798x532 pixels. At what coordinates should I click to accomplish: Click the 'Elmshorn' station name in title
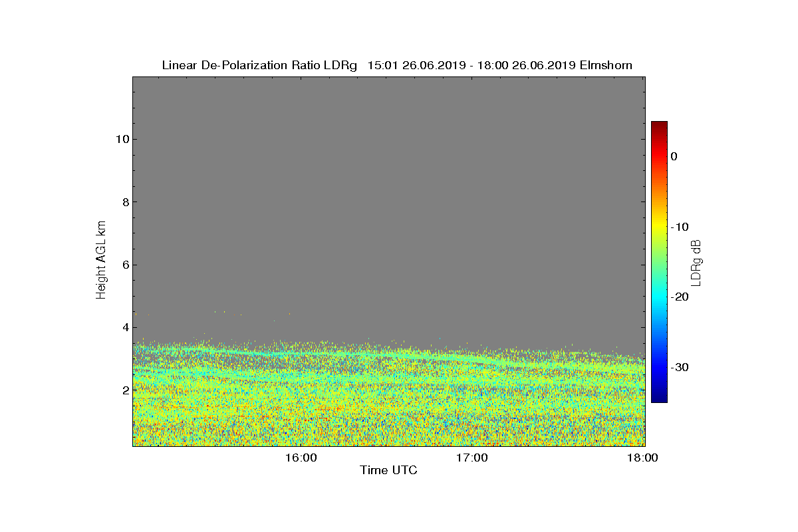606,65
